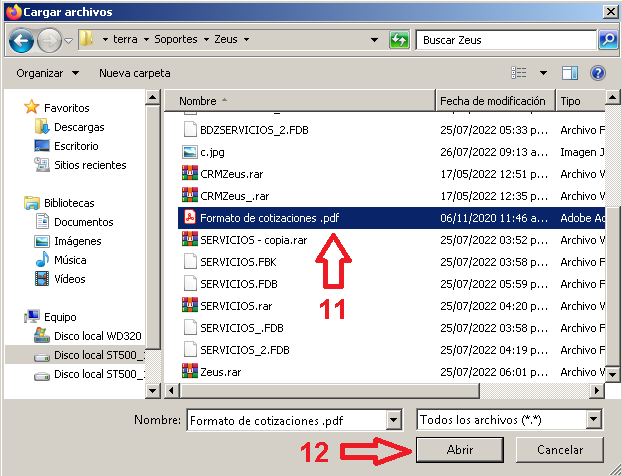Click the greyed Forward navigation arrow
The height and width of the screenshot is (476, 622).
coord(49,40)
